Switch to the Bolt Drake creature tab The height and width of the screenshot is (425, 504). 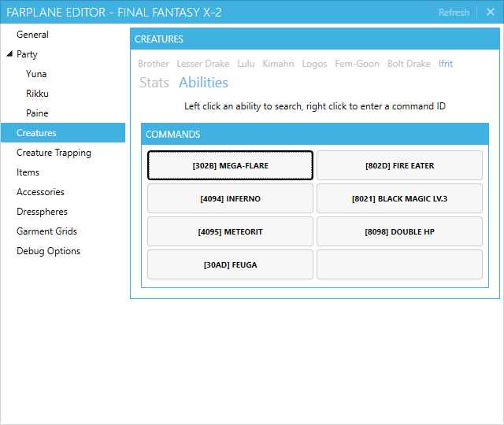click(409, 64)
